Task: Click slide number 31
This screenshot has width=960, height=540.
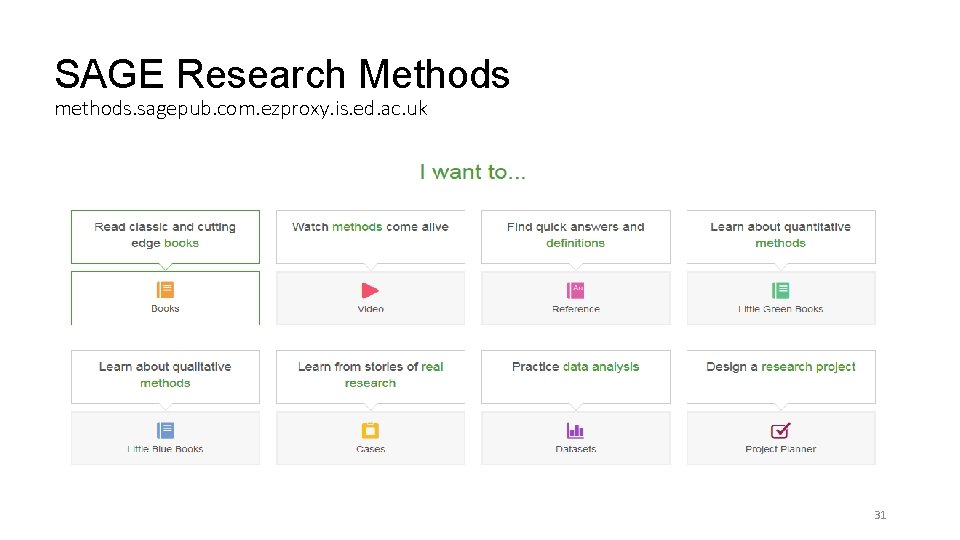Action: tap(880, 515)
